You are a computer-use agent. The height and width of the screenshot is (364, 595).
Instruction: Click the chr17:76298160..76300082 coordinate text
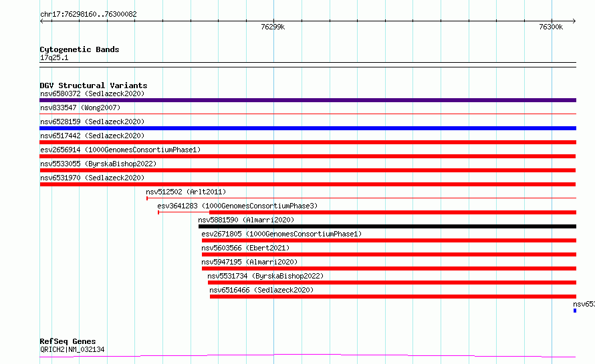pos(88,14)
